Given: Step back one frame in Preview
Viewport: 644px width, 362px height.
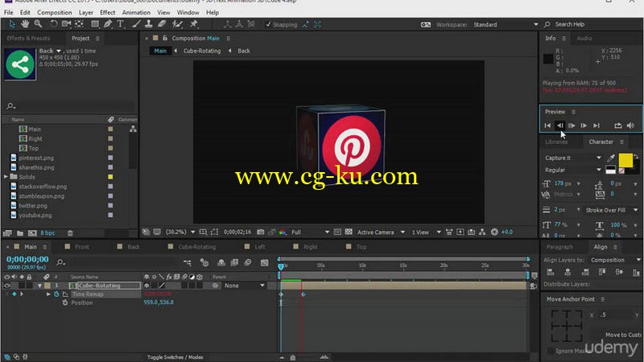Looking at the screenshot, I should coord(559,125).
